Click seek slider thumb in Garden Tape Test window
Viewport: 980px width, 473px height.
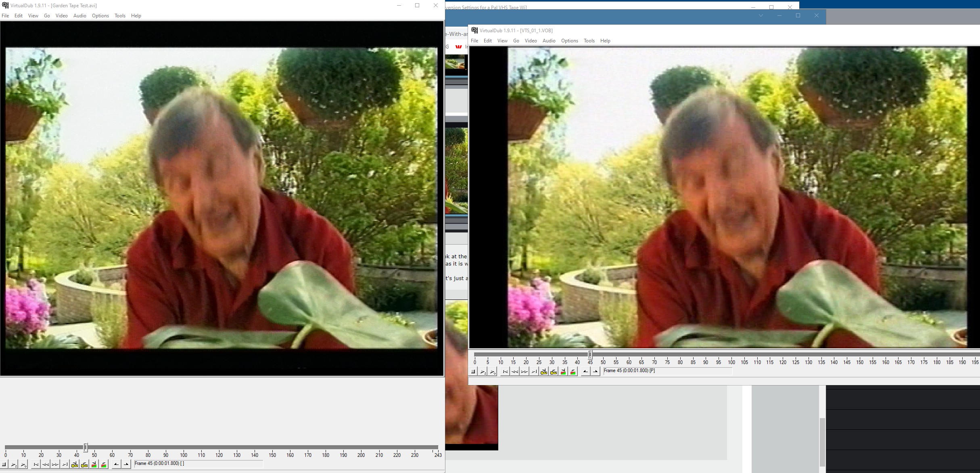click(x=86, y=447)
